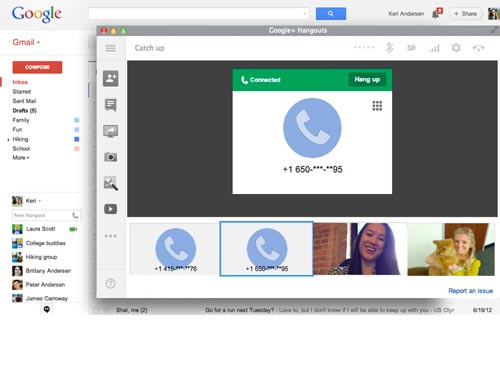Viewport: 500px width, 375px height.
Task: Open the Hangouts chat panel icon
Action: 111,105
